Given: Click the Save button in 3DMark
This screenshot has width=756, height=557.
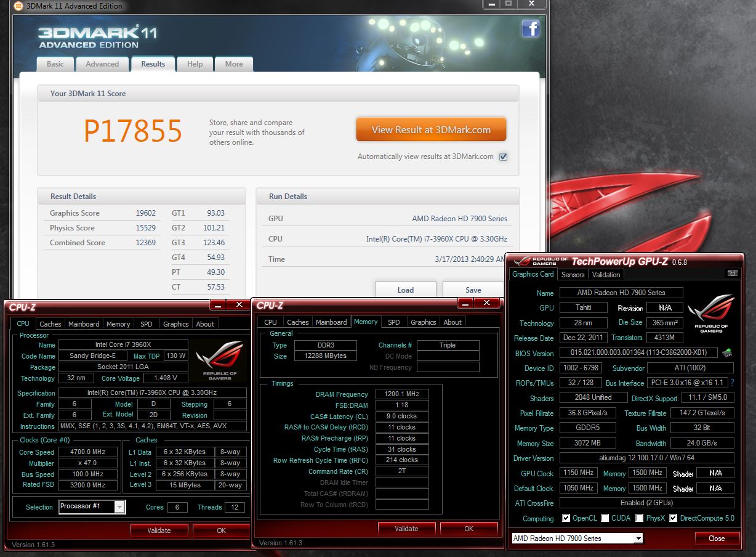Looking at the screenshot, I should (473, 290).
